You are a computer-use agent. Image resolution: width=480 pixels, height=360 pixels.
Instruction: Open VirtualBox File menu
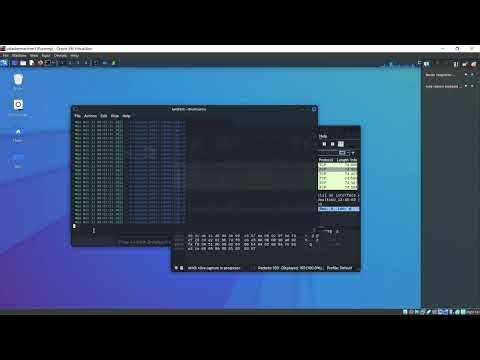[6, 55]
